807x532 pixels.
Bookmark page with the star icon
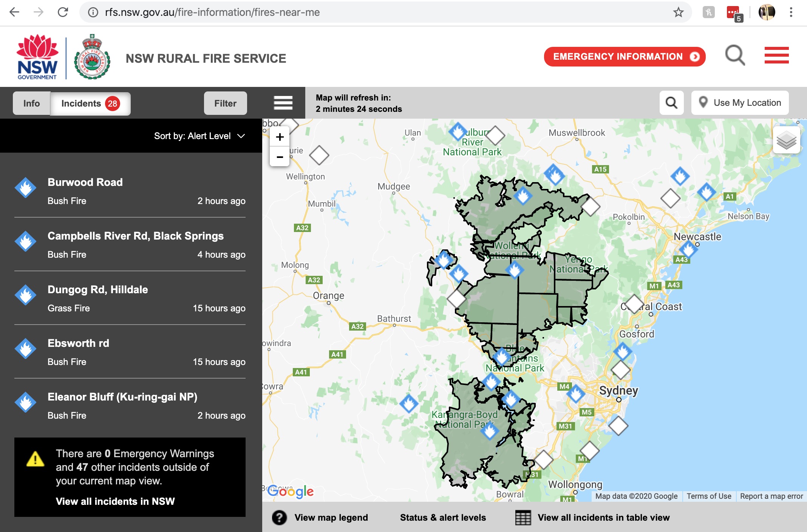678,12
